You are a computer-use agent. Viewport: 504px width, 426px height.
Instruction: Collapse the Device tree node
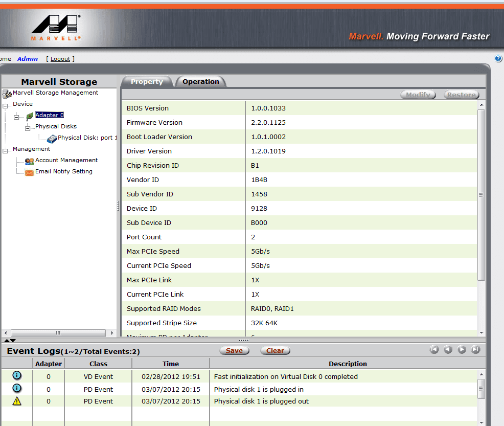click(5, 106)
